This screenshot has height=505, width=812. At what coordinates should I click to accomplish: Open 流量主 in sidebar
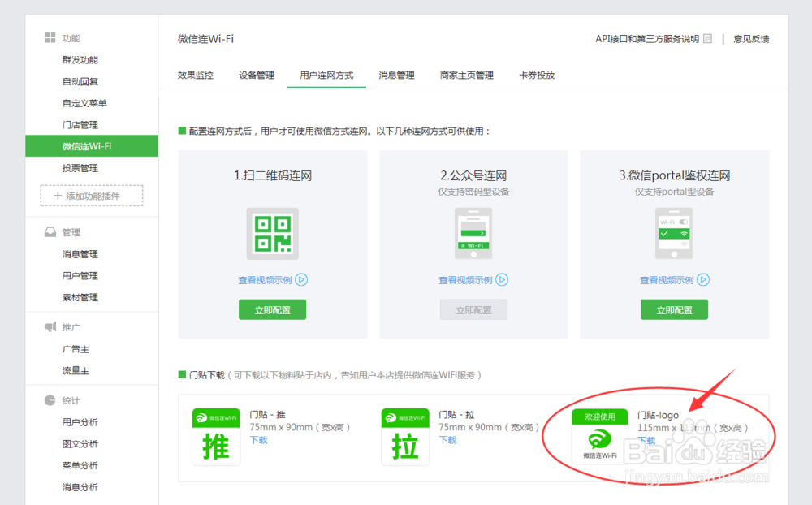point(76,371)
